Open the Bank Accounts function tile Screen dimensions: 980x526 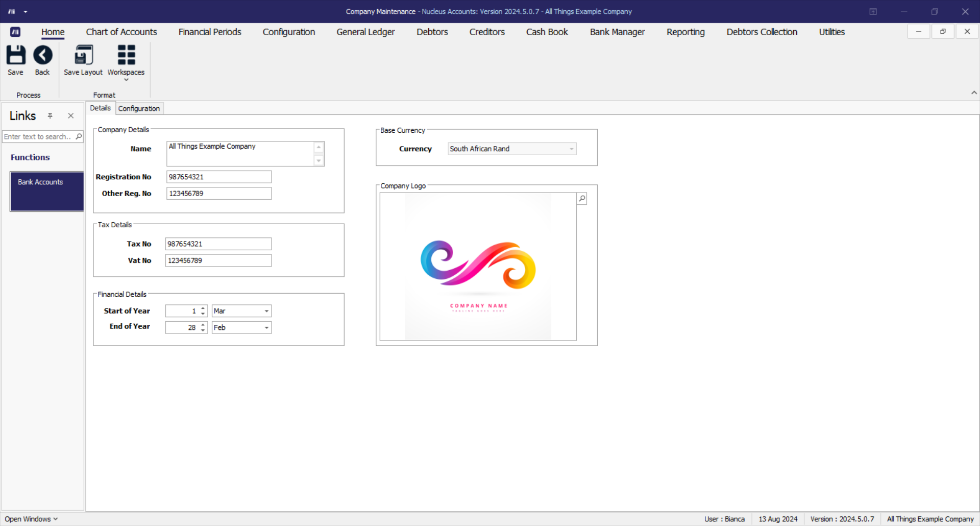(46, 192)
